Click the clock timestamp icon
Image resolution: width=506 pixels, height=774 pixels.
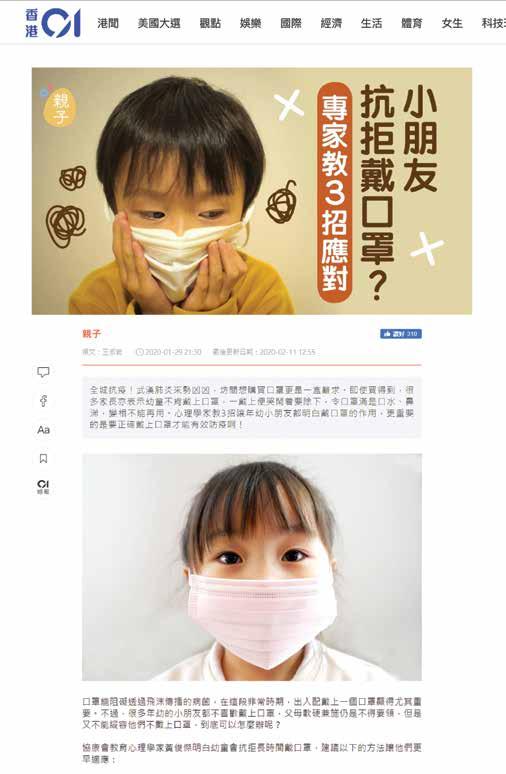(x=139, y=352)
